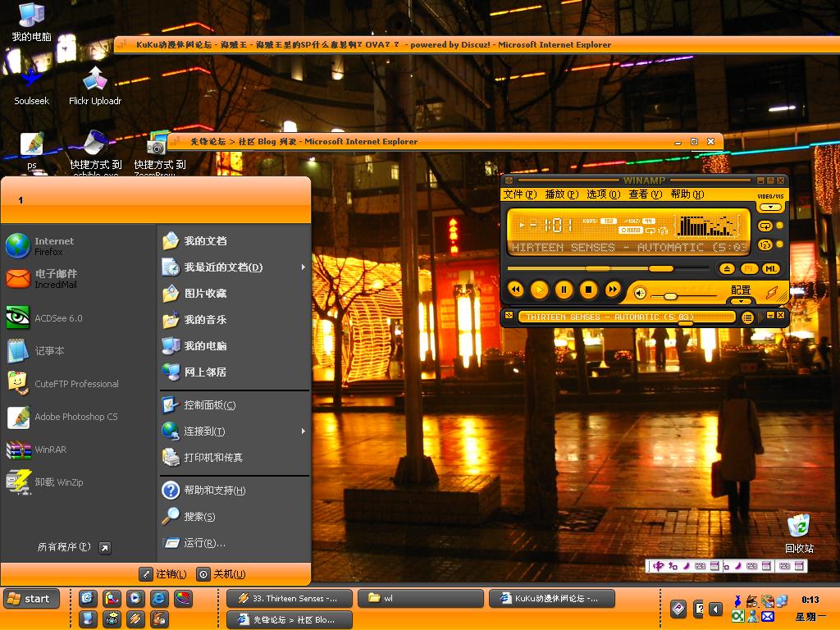Launch Internet Explorer from quick launch
The height and width of the screenshot is (630, 840).
tap(159, 598)
